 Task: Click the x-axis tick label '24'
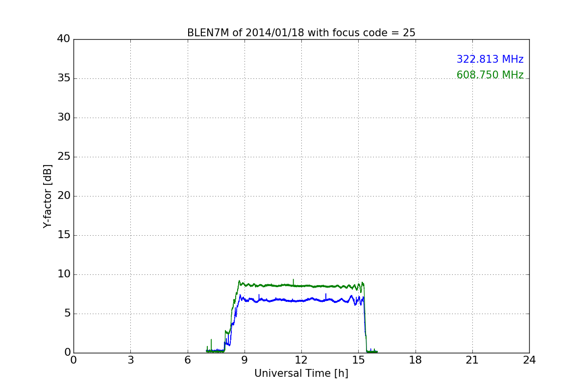pyautogui.click(x=529, y=360)
